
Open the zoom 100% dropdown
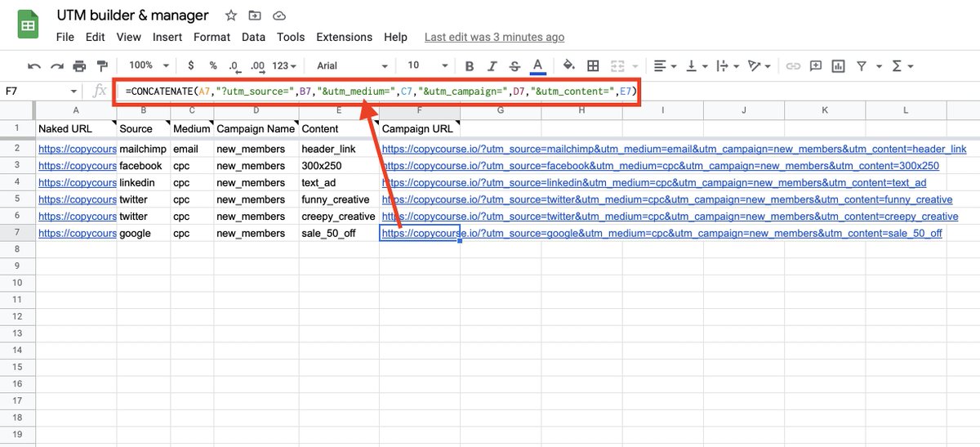(149, 65)
